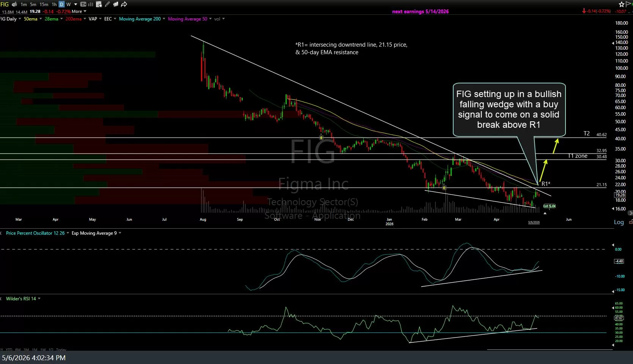Screen dimensions: 633x364
Task: Select the 1M range button
Action: coord(35,350)
